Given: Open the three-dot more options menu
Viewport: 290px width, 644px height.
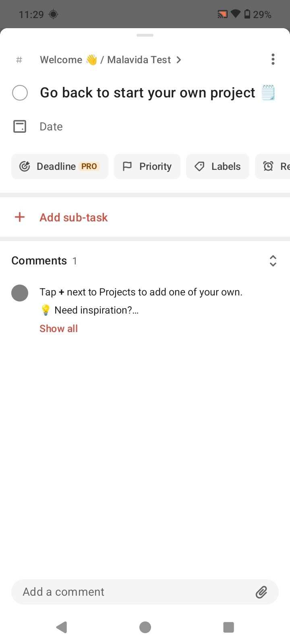Looking at the screenshot, I should click(273, 60).
